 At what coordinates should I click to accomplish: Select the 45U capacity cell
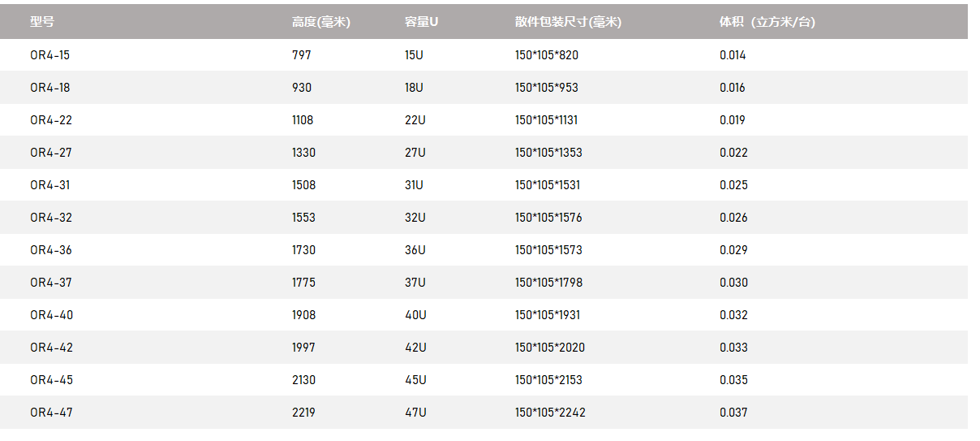coord(415,380)
